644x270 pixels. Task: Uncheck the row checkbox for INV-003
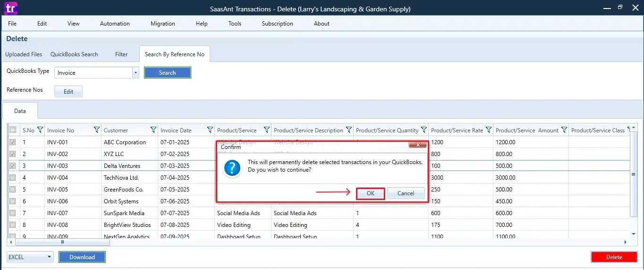tap(13, 165)
